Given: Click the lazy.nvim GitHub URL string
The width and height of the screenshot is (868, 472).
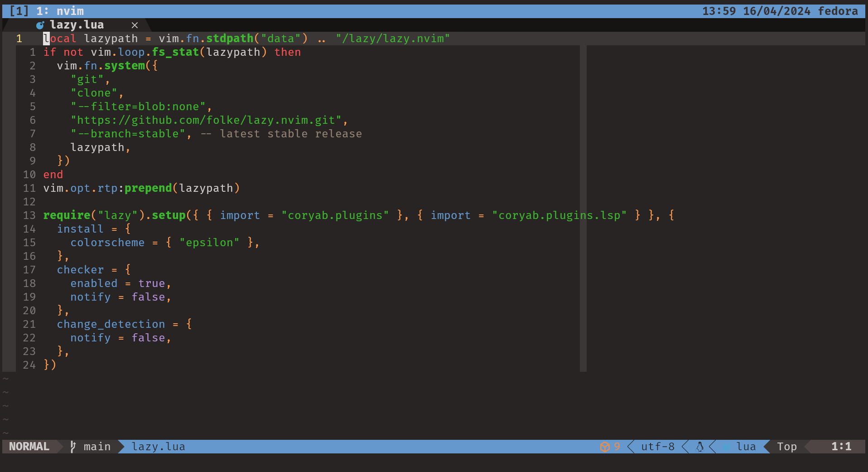Looking at the screenshot, I should coord(206,120).
